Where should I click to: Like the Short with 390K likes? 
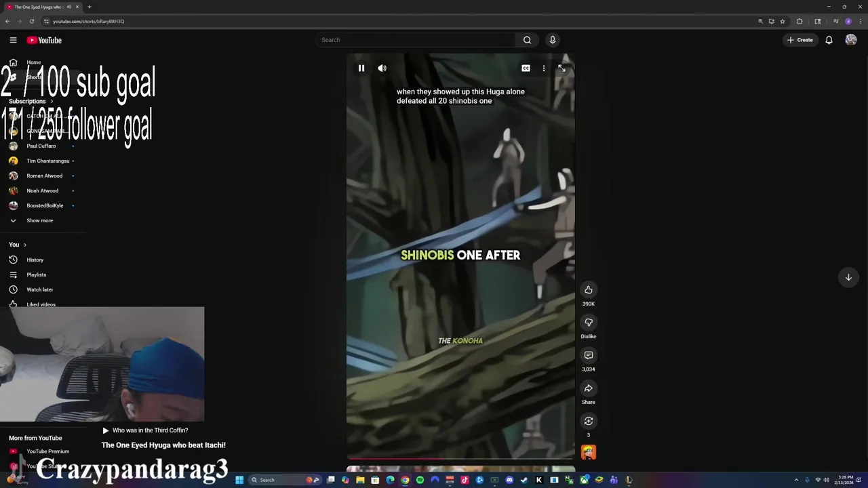(x=589, y=290)
